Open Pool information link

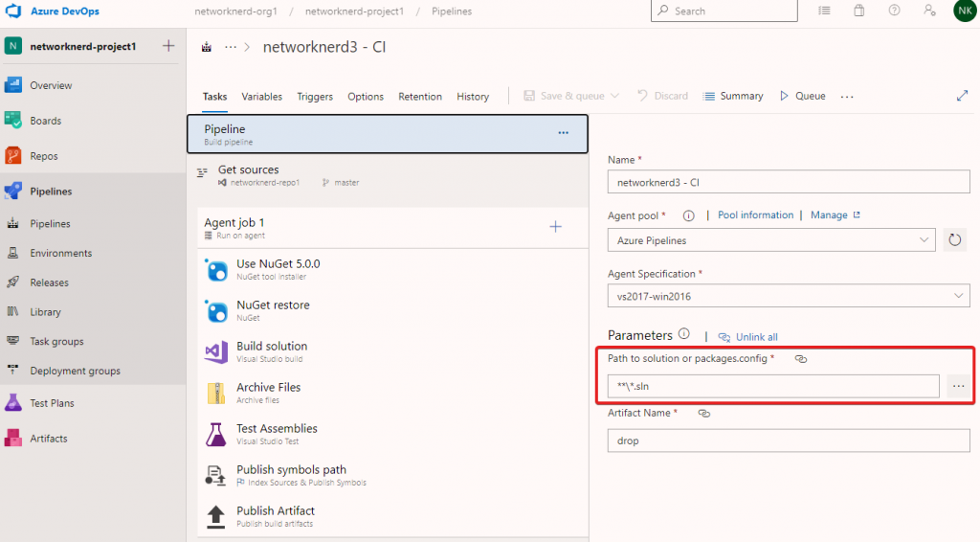click(x=756, y=215)
